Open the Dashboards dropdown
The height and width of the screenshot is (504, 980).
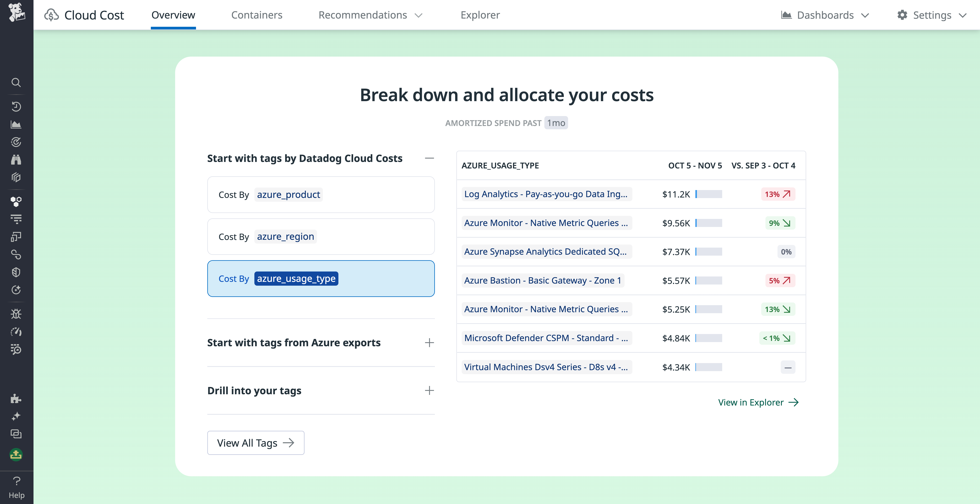825,15
